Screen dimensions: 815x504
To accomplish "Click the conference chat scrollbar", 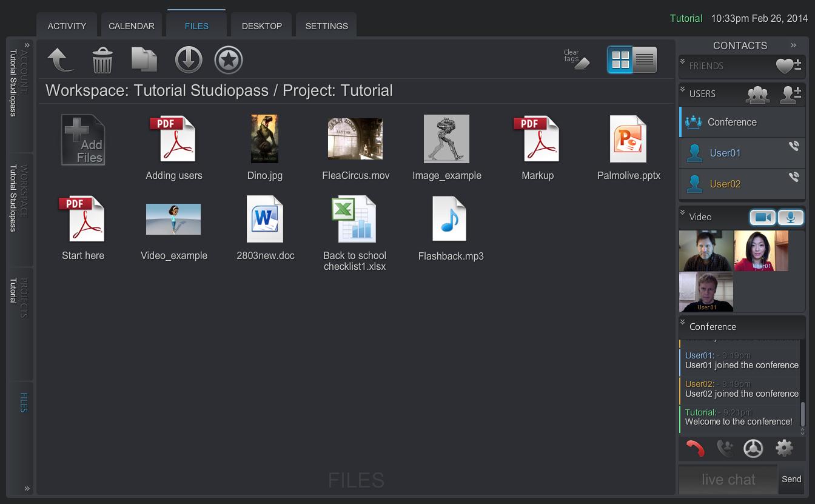I will (x=803, y=415).
